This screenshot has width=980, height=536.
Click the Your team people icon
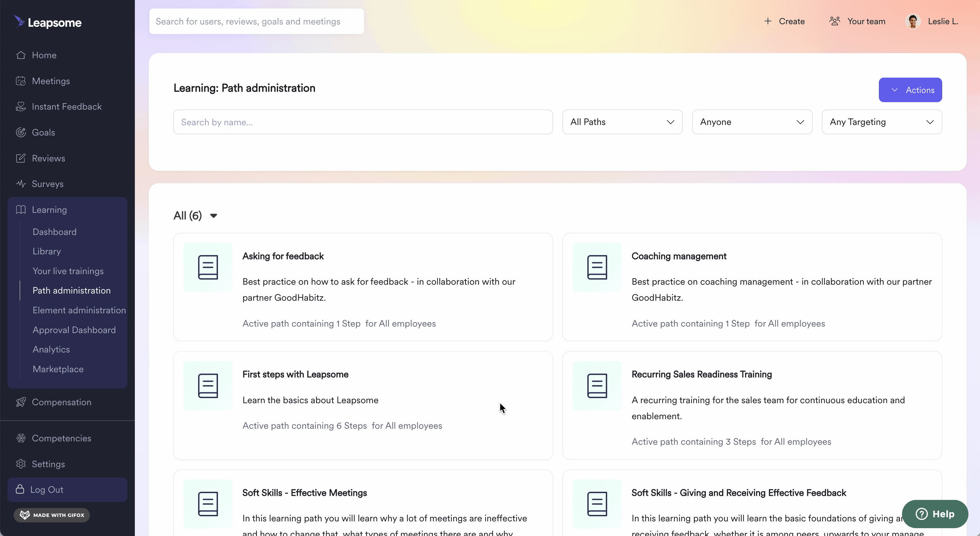(835, 21)
